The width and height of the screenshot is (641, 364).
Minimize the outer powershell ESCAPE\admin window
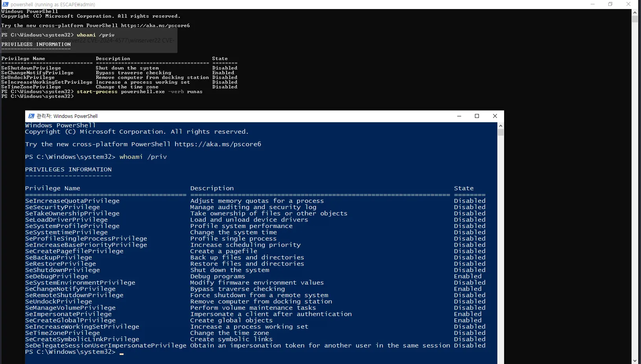(x=593, y=4)
